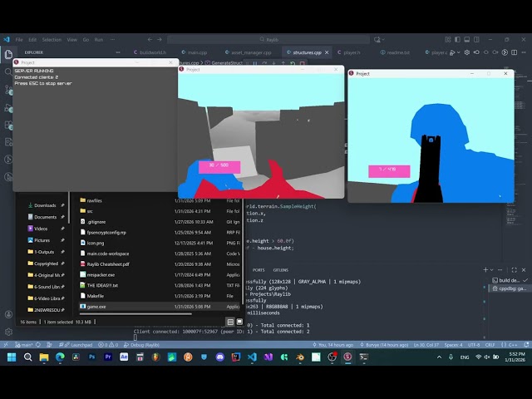Click new terminal plus icon in panel

(x=485, y=269)
